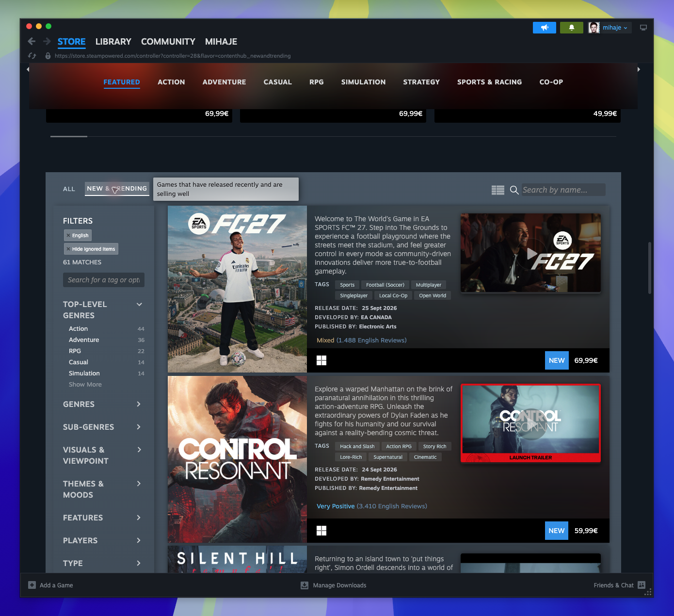This screenshot has height=616, width=674.
Task: Expand Themes & Moods filters
Action: (x=139, y=484)
